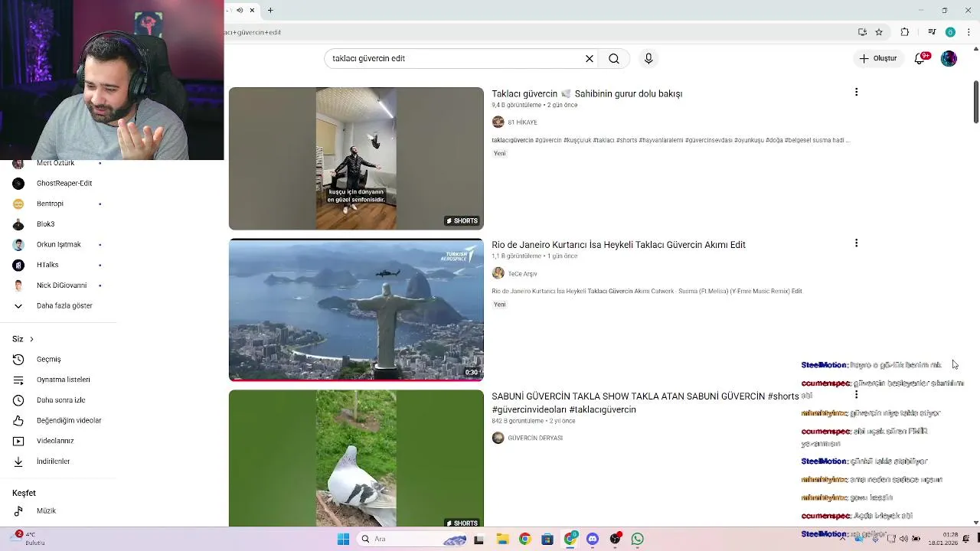Open options menu for Rio de Janeiro video
Viewport: 980px width, 551px height.
[x=856, y=243]
